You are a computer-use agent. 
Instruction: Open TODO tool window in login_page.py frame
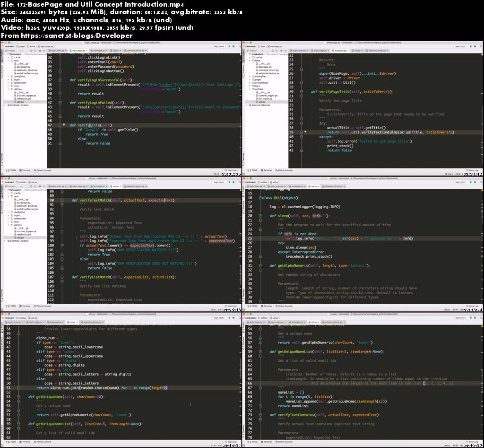(11, 170)
